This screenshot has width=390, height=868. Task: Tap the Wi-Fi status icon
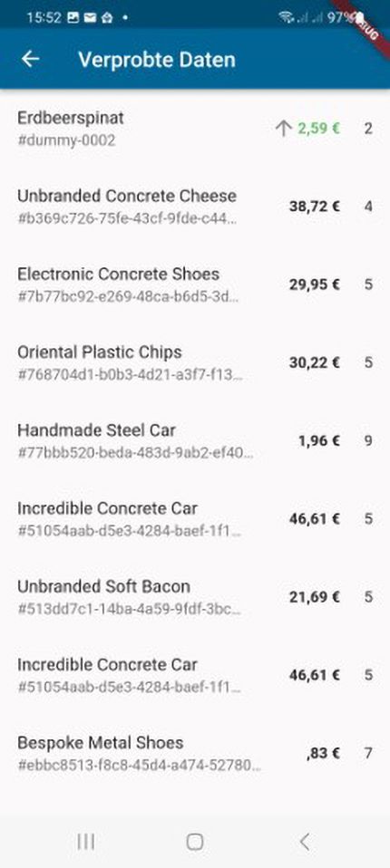click(287, 17)
